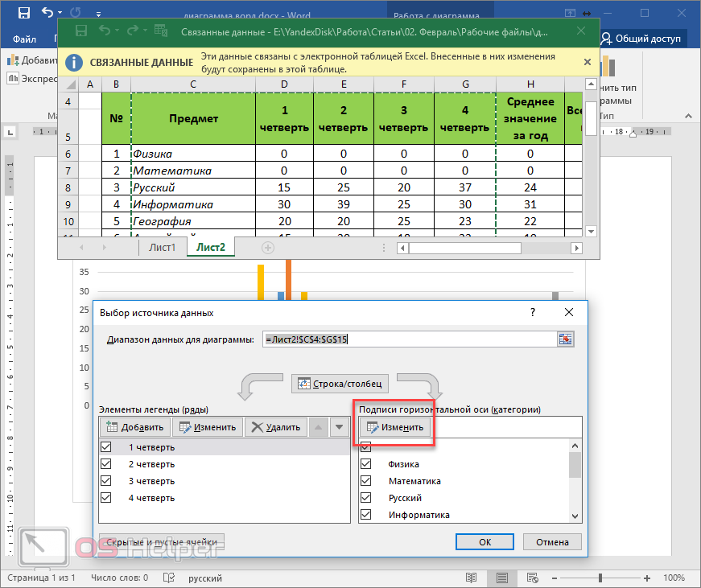Image resolution: width=701 pixels, height=588 pixels.
Task: Toggle the Физика category checkbox
Action: click(x=366, y=464)
